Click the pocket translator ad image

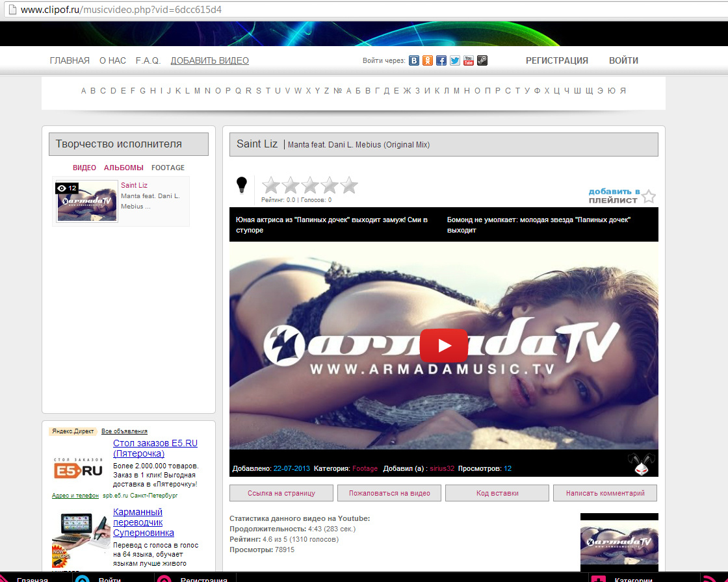(81, 539)
